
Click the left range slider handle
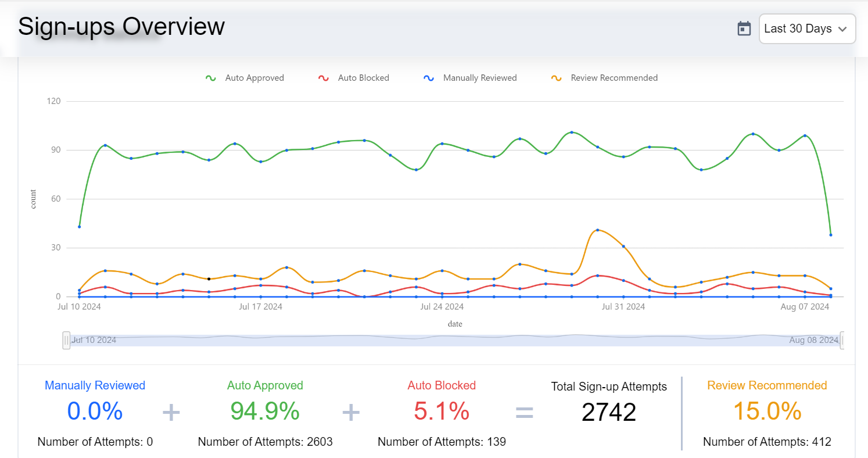click(66, 340)
